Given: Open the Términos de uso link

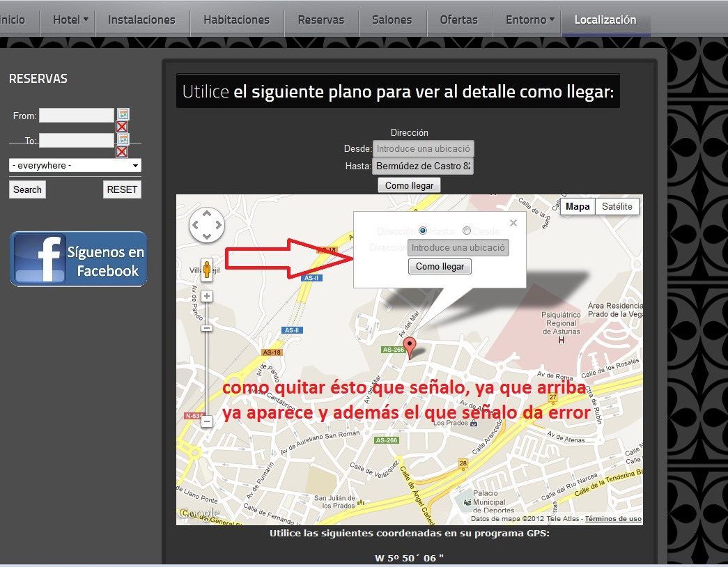Looking at the screenshot, I should tap(613, 519).
